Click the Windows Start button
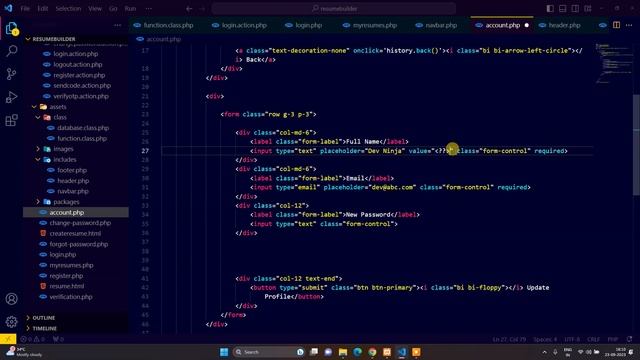 click(x=224, y=352)
